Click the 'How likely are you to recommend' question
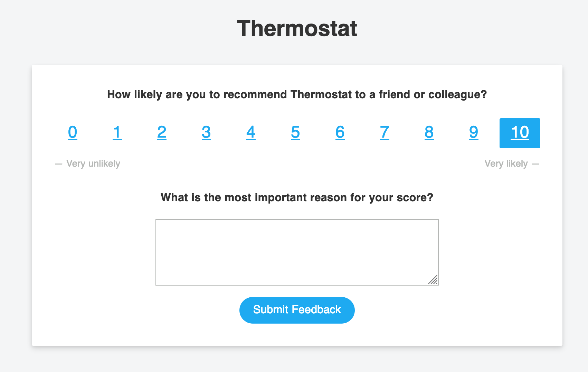The height and width of the screenshot is (372, 588). point(297,94)
